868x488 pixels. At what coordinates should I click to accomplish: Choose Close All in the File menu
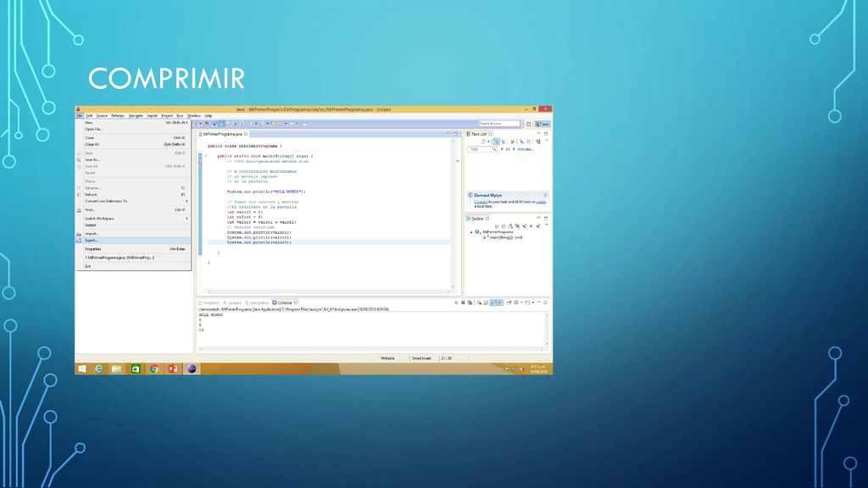pyautogui.click(x=133, y=144)
